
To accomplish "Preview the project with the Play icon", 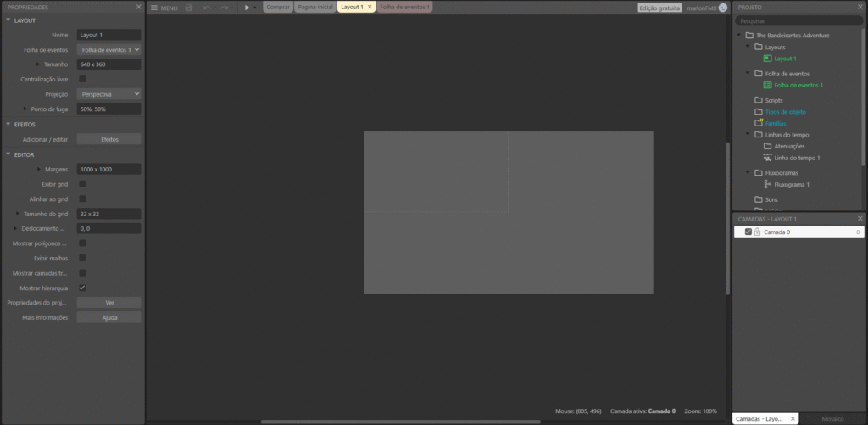I will [247, 8].
